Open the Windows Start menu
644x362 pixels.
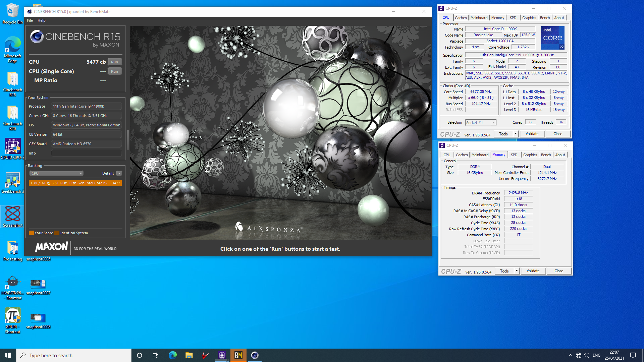[8, 355]
